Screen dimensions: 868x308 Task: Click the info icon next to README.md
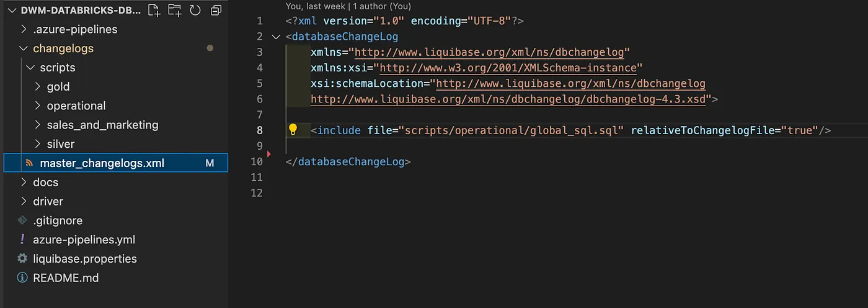(x=23, y=278)
